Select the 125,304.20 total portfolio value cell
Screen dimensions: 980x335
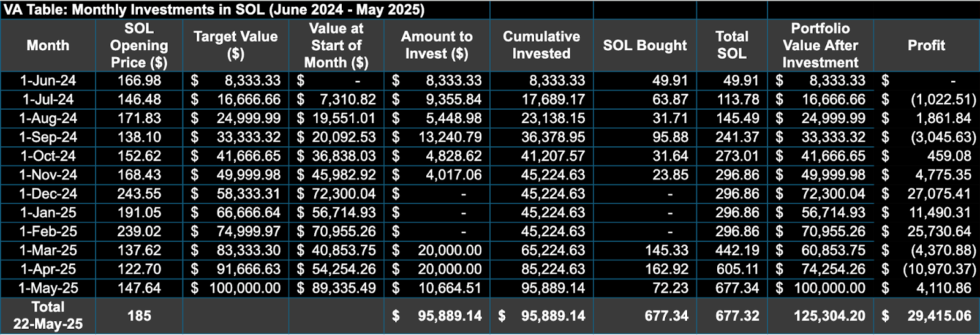(821, 315)
